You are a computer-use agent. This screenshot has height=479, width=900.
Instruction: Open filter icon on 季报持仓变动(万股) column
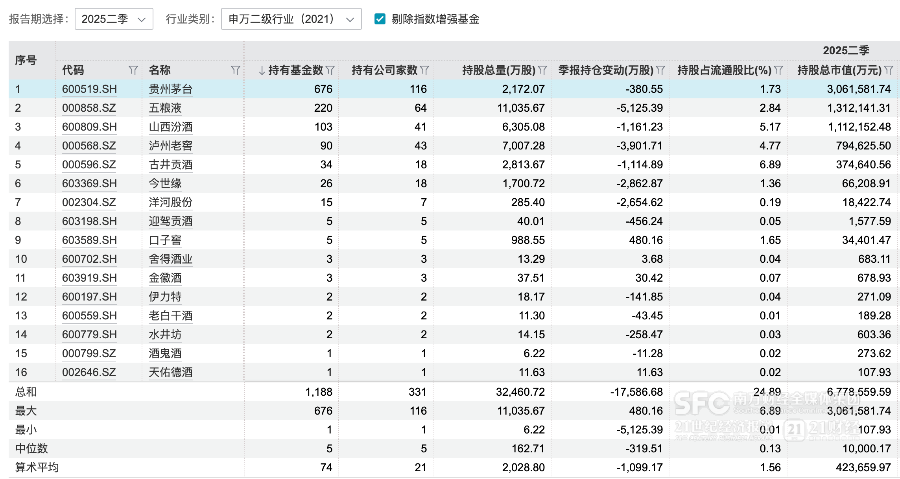click(x=660, y=70)
